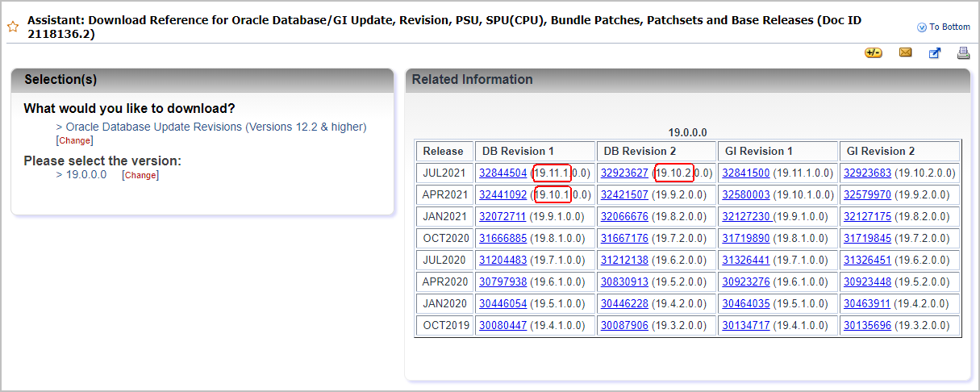Open patch 31212138 link
This screenshot has width=980, height=392.
[x=624, y=260]
